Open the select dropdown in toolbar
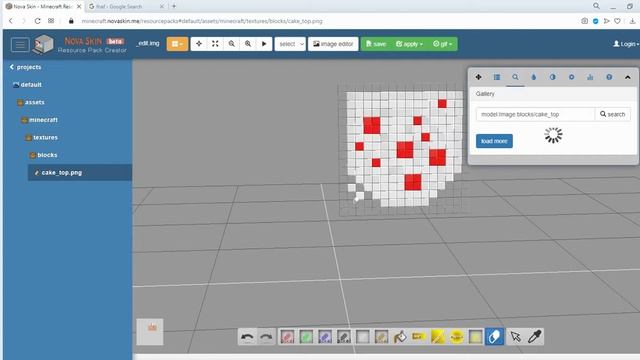 [x=290, y=44]
